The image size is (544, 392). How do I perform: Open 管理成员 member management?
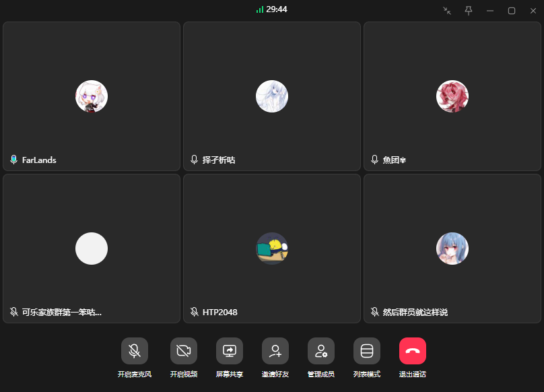(320, 351)
